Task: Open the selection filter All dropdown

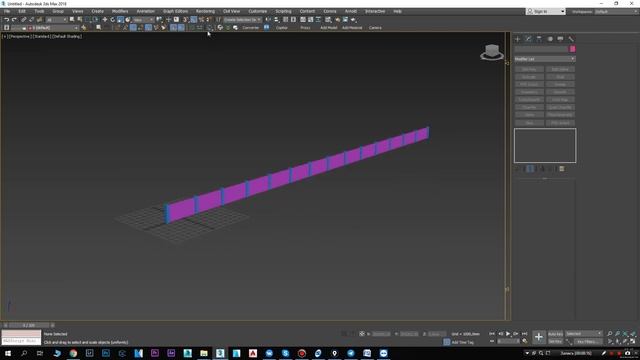Action: [x=56, y=20]
